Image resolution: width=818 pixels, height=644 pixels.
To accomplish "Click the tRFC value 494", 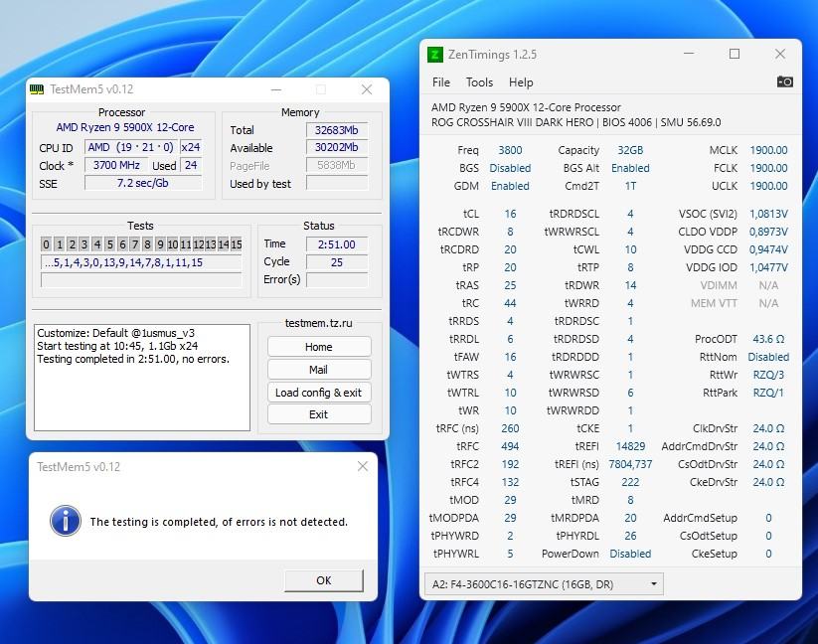I will (510, 446).
